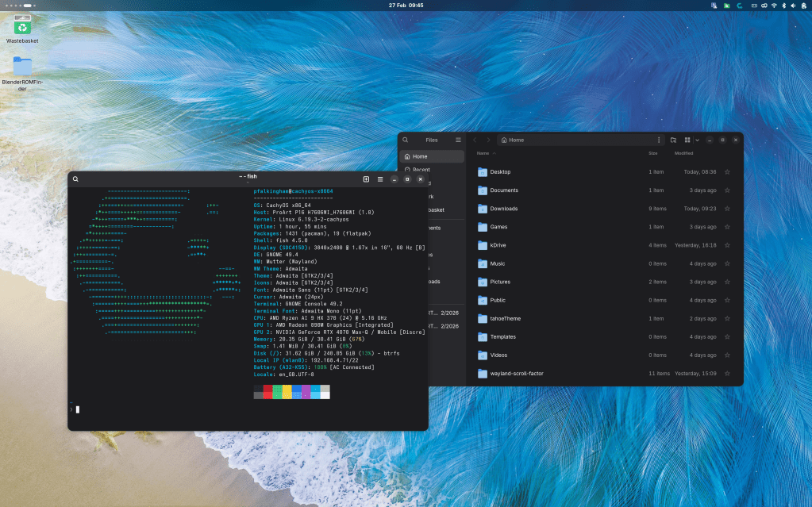This screenshot has height=507, width=812.
Task: Click the red color block in terminal
Action: click(x=267, y=390)
